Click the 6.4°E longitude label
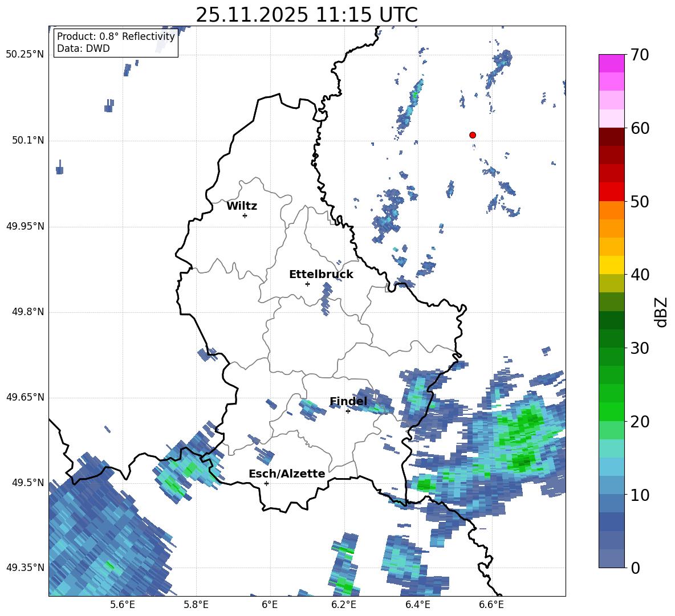The height and width of the screenshot is (616, 675). click(x=417, y=605)
